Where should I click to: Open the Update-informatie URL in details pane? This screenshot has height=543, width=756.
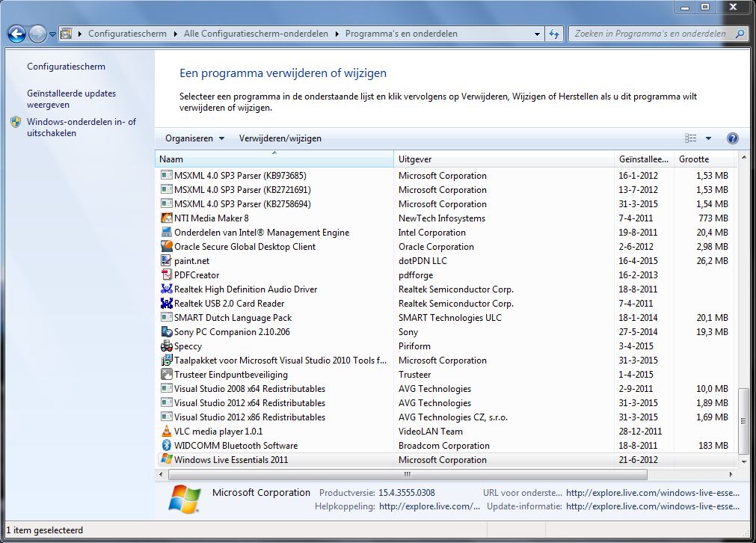(653, 506)
